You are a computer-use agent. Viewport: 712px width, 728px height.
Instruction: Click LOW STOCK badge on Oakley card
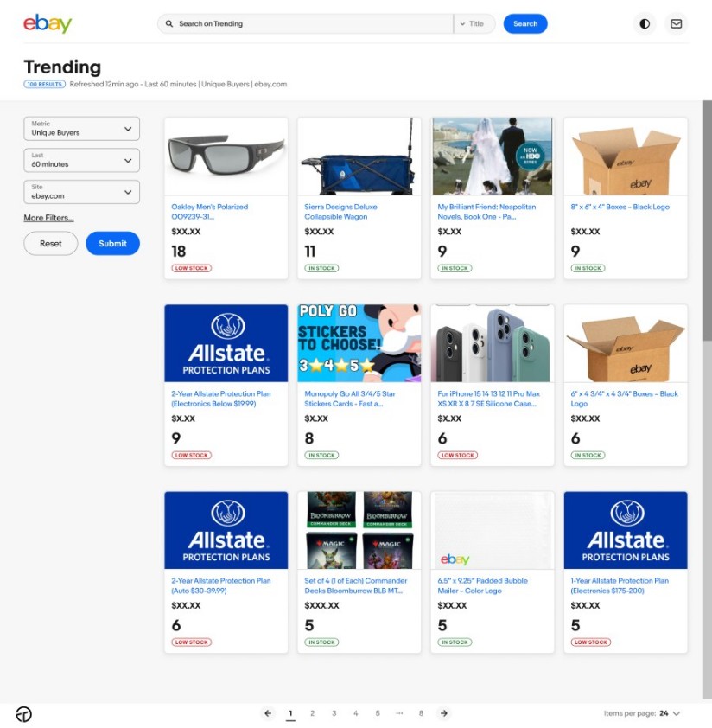tap(191, 268)
